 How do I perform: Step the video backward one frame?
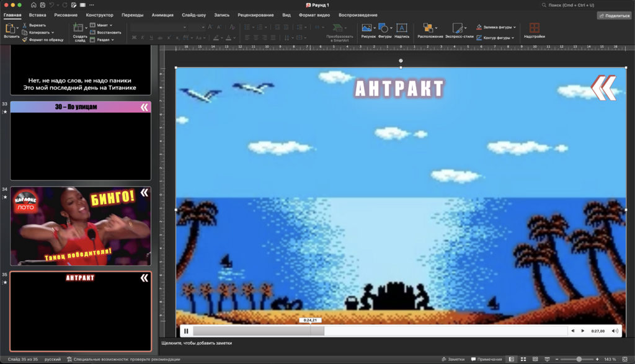pos(572,331)
